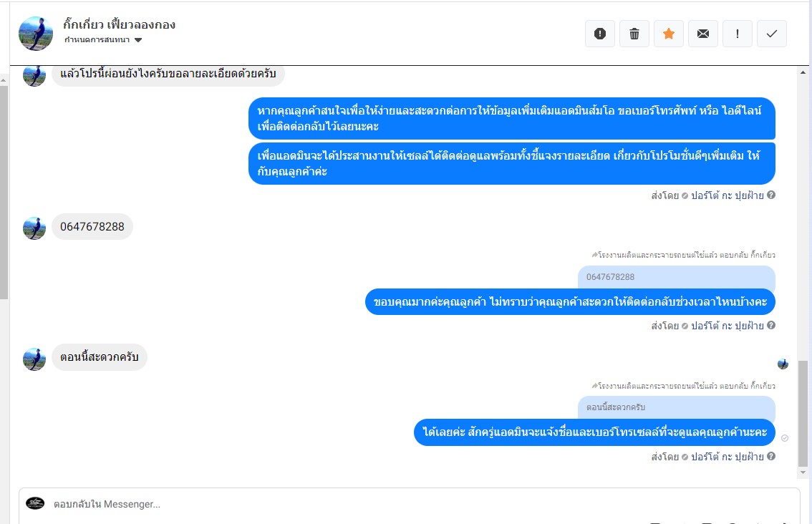The height and width of the screenshot is (524, 812).
Task: Click the help icon beside the bottom ส่งโดย label
Action: (771, 456)
